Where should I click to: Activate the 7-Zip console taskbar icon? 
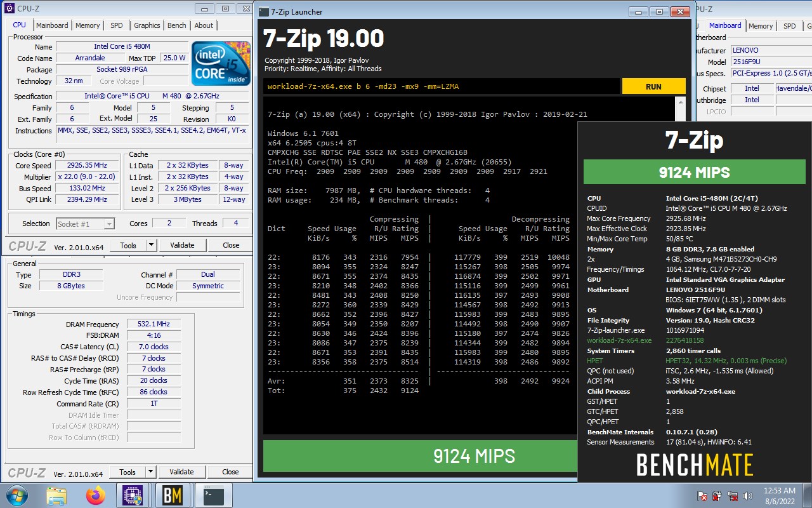tap(213, 495)
